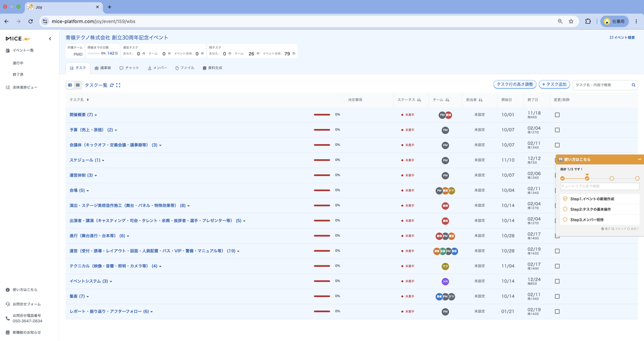Viewport: 644px width, 341px height.
Task: Check the checkbox for 開催概要 row
Action: pos(557,115)
